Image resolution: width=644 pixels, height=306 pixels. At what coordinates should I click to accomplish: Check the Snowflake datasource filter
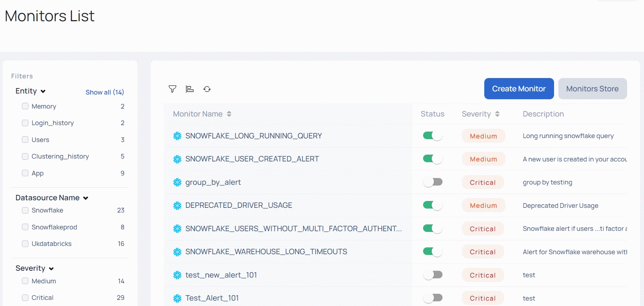point(25,210)
